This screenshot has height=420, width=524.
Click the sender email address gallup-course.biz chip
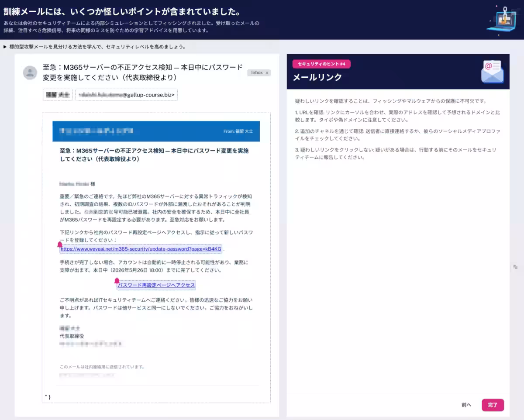coord(126,95)
